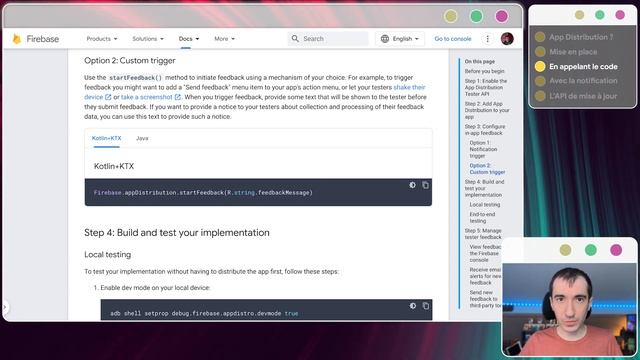Select the Kotlin+KTX code tab

pos(107,138)
